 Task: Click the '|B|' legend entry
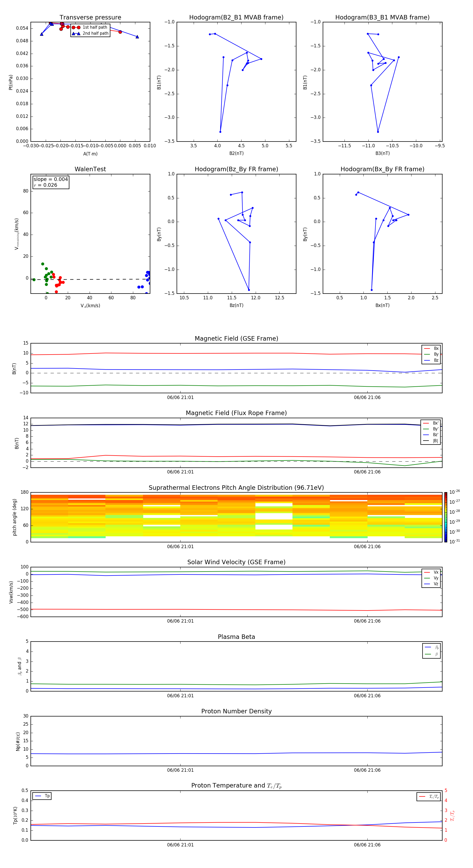[431, 441]
